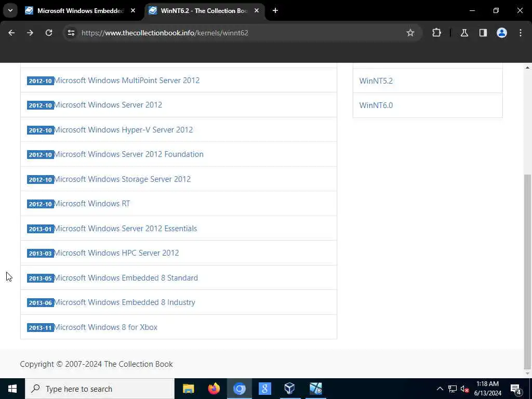Open the blue Google app taskbar icon
The image size is (532, 399).
point(264,389)
